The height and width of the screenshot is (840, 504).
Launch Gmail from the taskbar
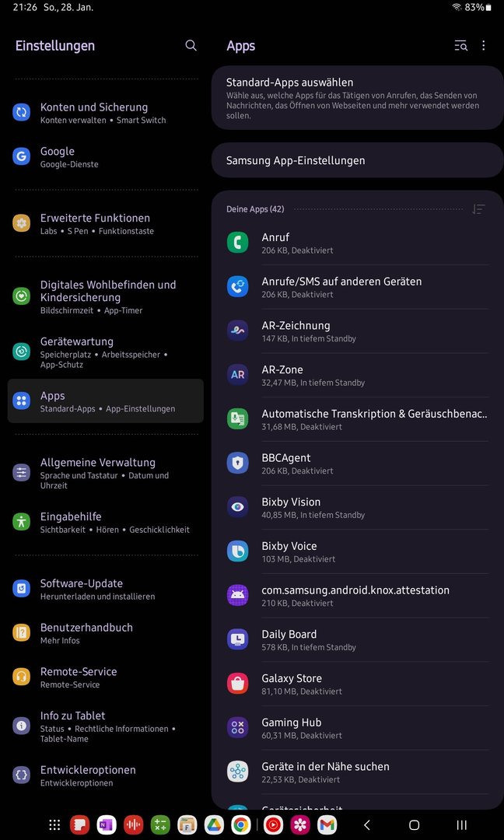(327, 824)
